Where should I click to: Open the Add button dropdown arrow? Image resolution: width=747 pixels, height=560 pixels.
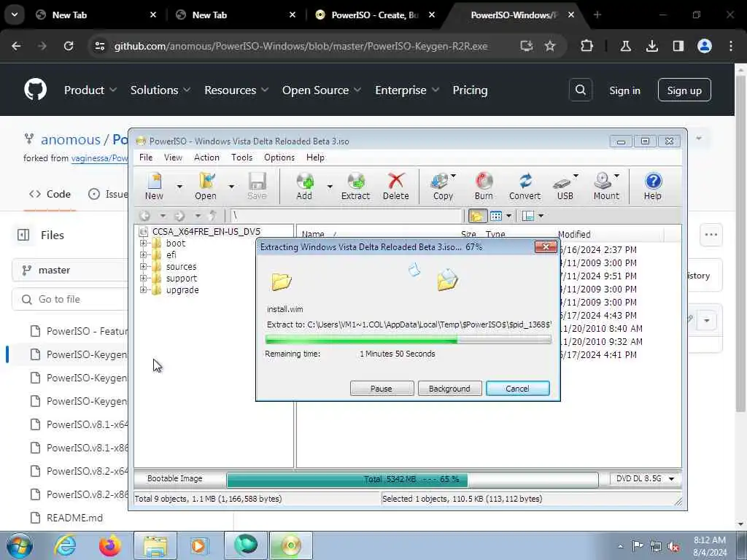pos(329,186)
